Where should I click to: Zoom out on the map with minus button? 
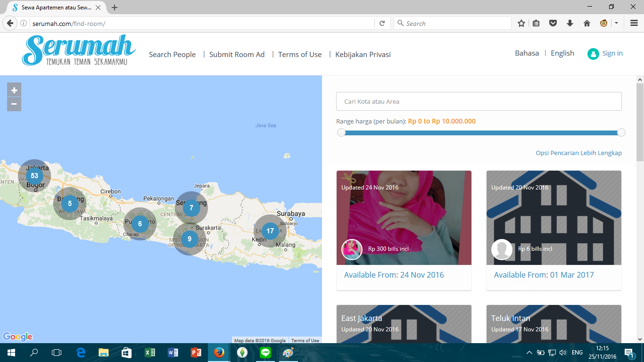pyautogui.click(x=14, y=104)
